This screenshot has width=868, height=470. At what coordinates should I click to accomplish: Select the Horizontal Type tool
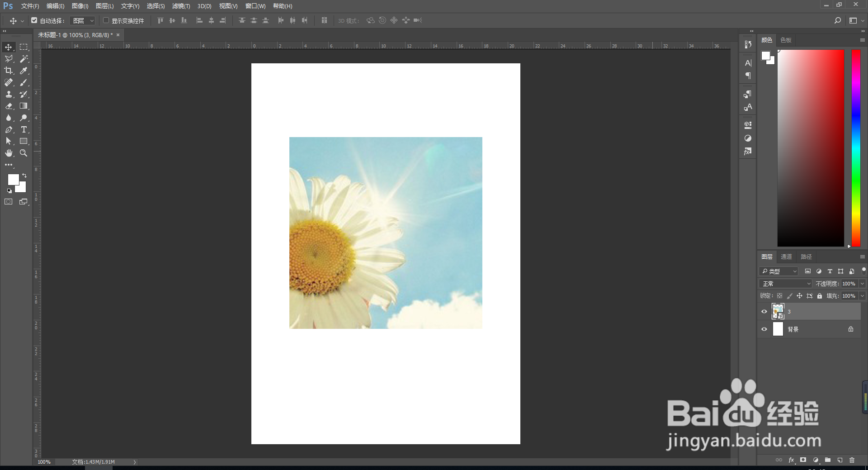[x=24, y=130]
